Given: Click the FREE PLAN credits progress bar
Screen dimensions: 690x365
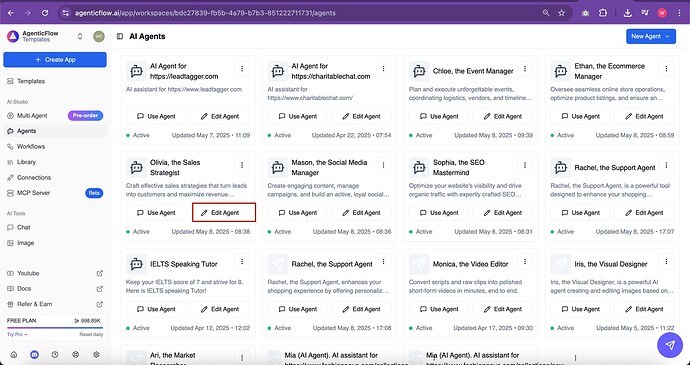Looking at the screenshot, I should pos(55,328).
